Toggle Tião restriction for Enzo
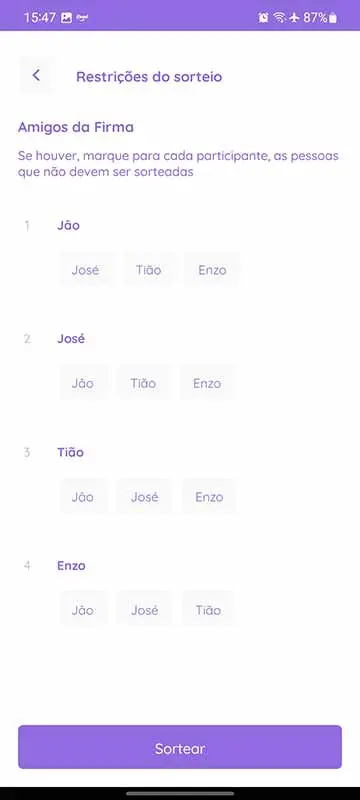This screenshot has width=360, height=800. 208,610
